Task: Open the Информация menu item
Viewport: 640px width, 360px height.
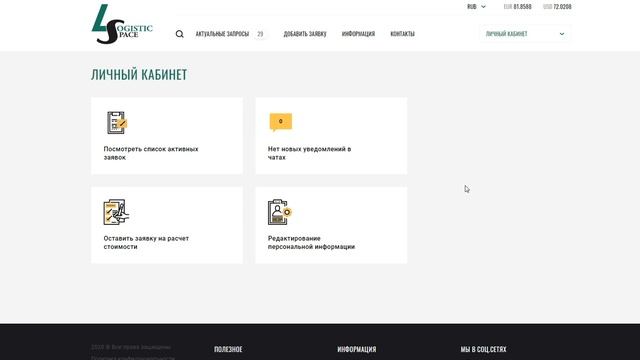Action: 358,34
